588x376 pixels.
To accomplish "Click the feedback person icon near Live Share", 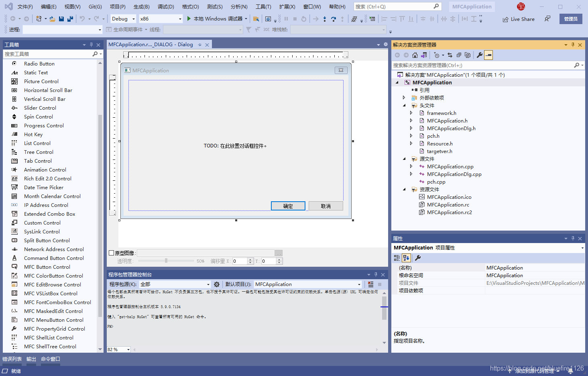I will pos(547,19).
